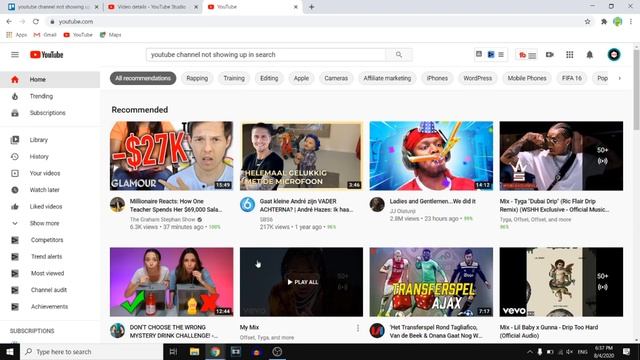The height and width of the screenshot is (360, 640).
Task: Click Play All on My Mix
Action: pyautogui.click(x=302, y=282)
